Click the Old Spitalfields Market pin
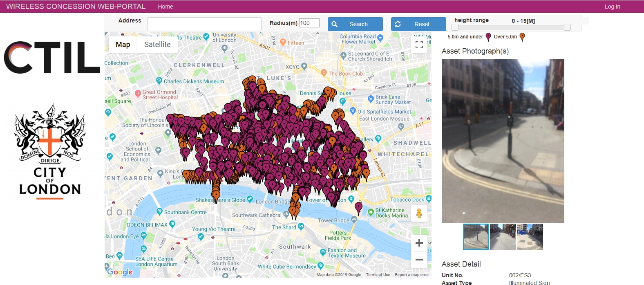 point(353,111)
